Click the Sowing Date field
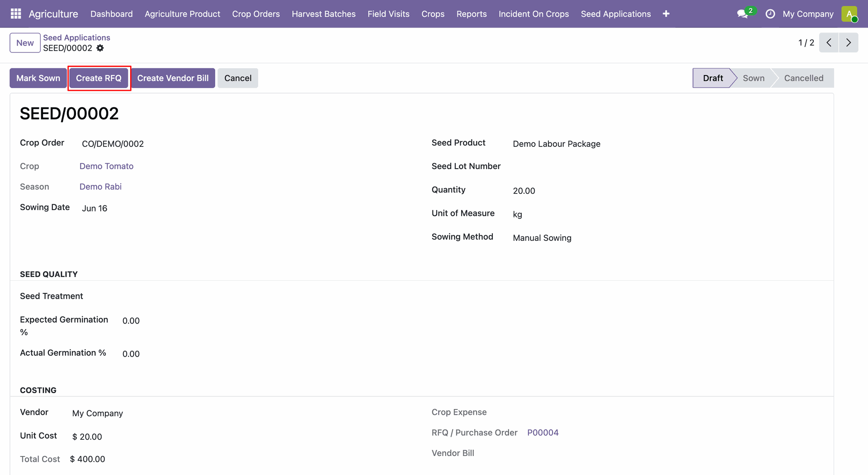Viewport: 868px width, 475px height. (x=244, y=208)
